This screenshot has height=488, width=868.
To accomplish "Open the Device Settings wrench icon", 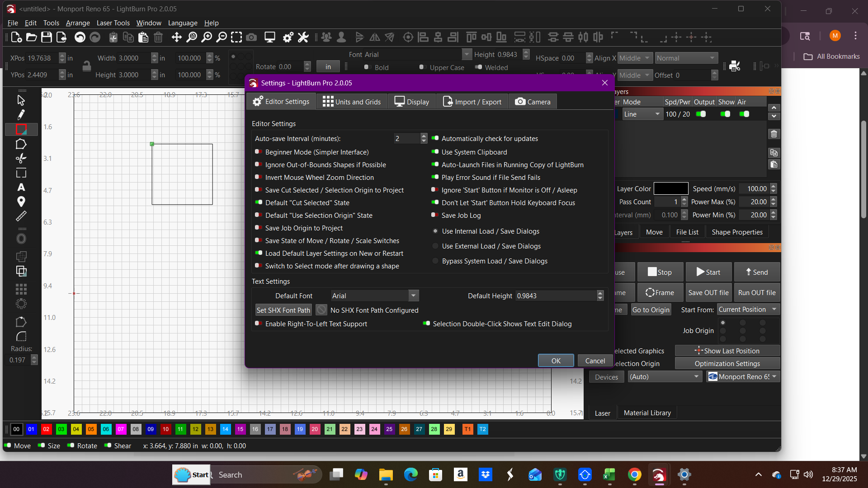I will [x=303, y=38].
